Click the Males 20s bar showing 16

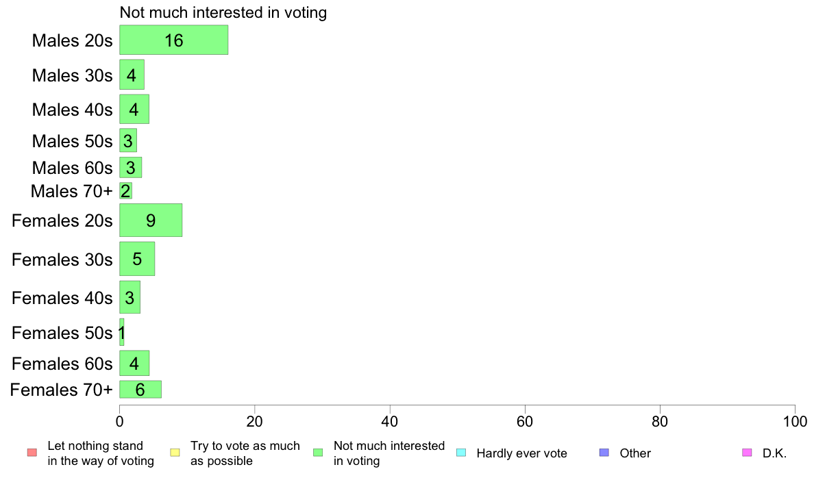[x=174, y=40]
